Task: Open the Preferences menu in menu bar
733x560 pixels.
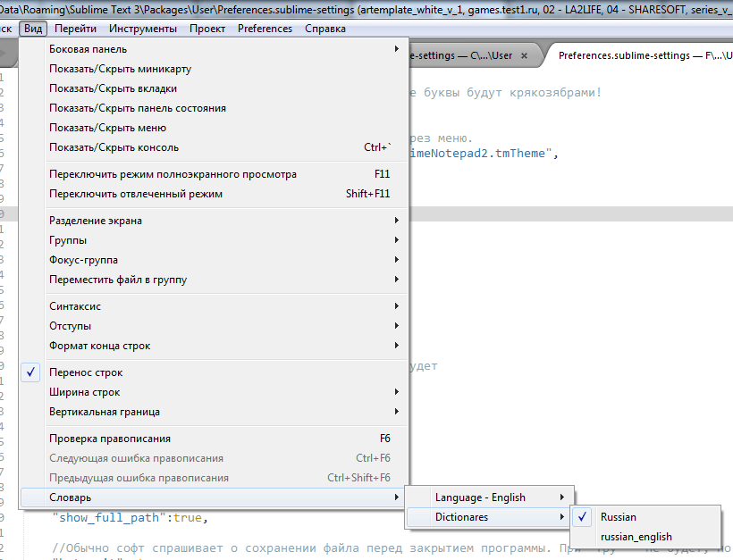Action: pyautogui.click(x=265, y=29)
